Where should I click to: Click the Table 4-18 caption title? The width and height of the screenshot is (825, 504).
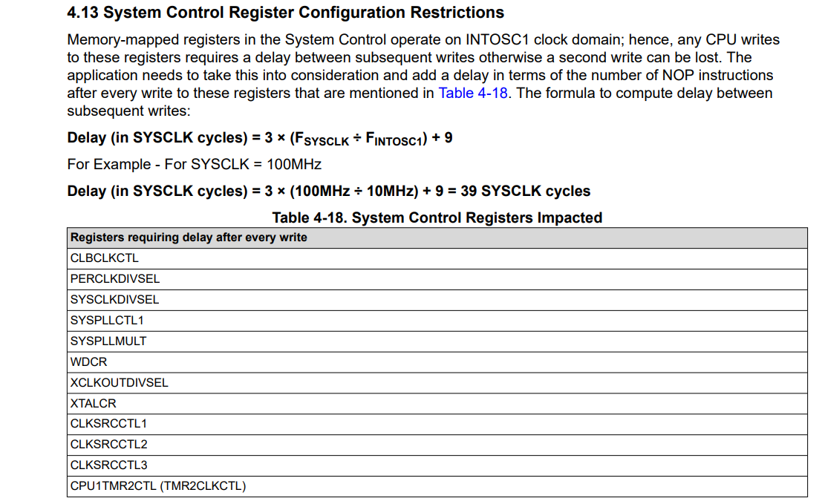pyautogui.click(x=437, y=217)
